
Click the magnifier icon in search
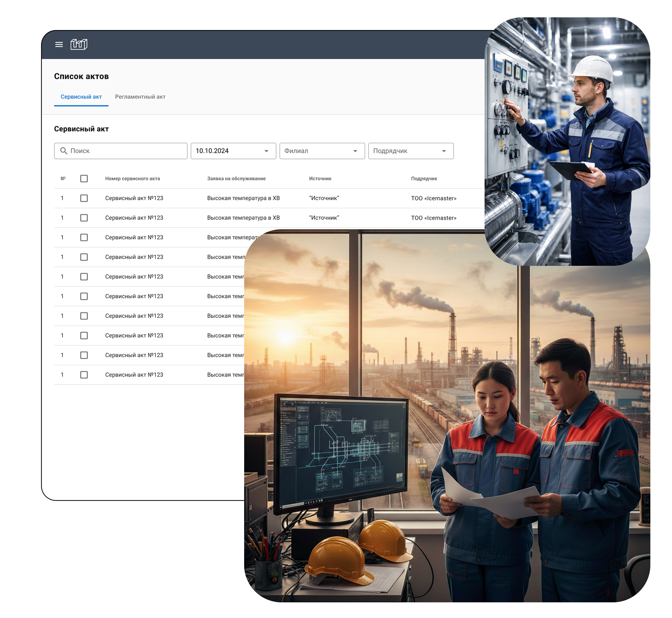[x=63, y=151]
